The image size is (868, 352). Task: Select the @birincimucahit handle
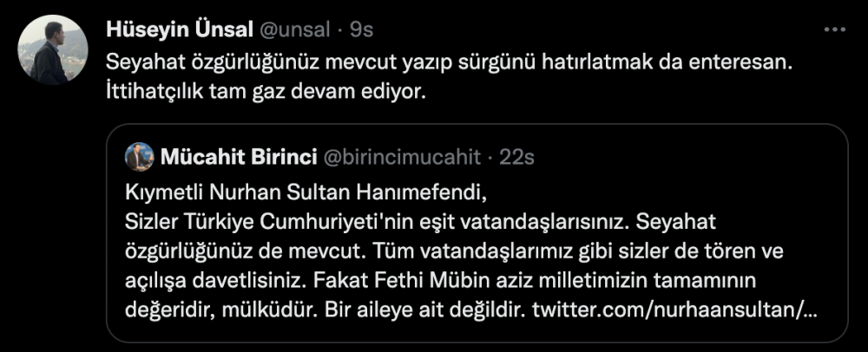click(x=400, y=157)
